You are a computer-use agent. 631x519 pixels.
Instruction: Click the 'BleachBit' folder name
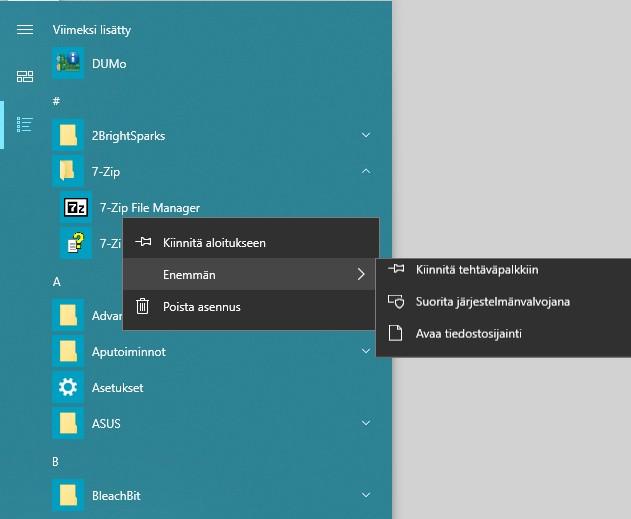pos(116,496)
